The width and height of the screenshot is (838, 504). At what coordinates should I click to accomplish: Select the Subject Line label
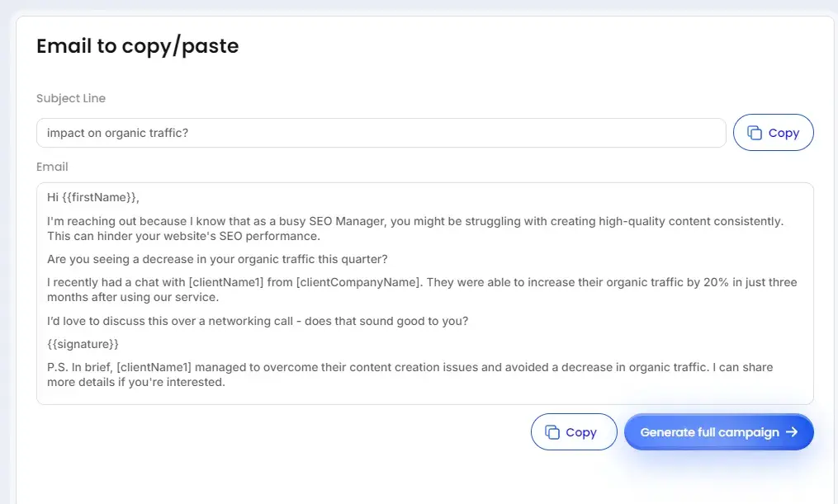pos(70,98)
